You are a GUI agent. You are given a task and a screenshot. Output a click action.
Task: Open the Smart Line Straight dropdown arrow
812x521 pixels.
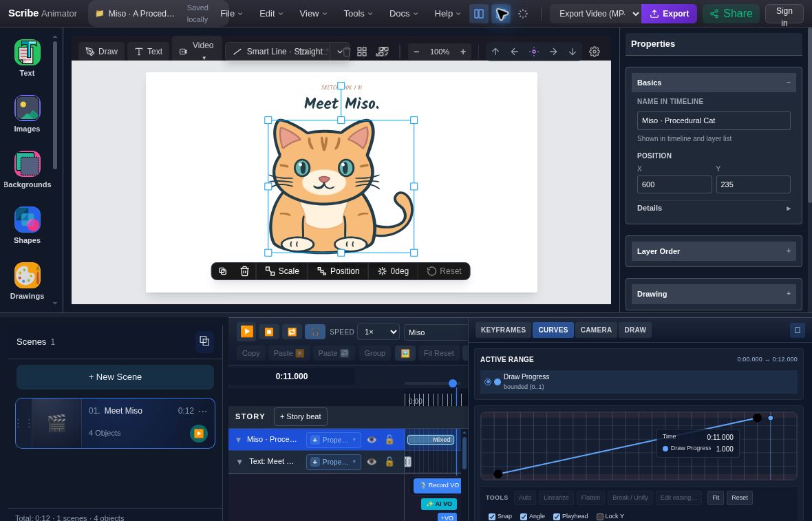[x=340, y=52]
